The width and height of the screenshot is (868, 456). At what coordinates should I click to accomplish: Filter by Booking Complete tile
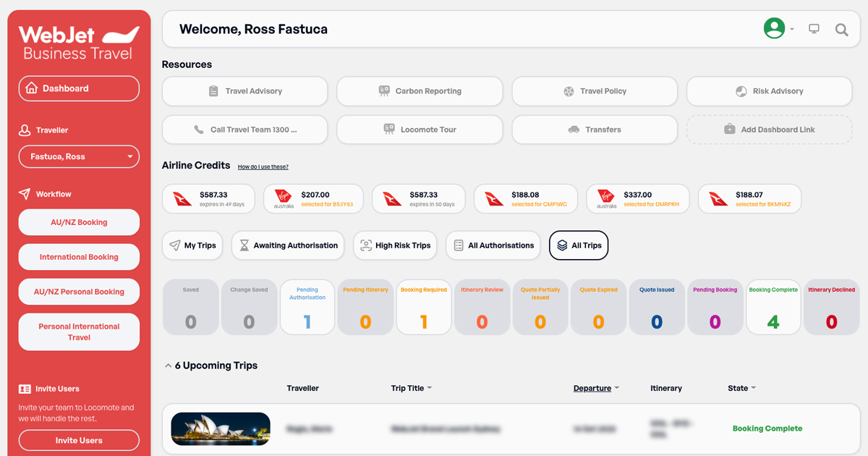[773, 308]
